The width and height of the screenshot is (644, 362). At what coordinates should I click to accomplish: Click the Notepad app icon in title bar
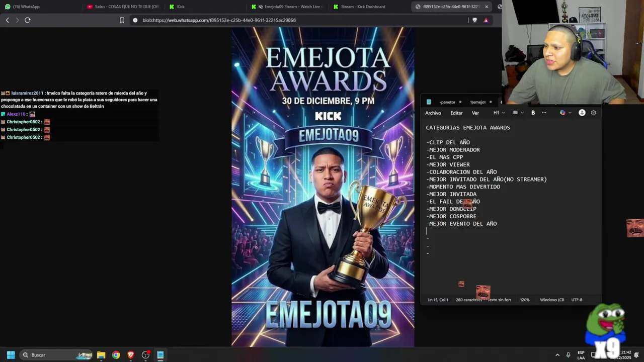coord(429,102)
